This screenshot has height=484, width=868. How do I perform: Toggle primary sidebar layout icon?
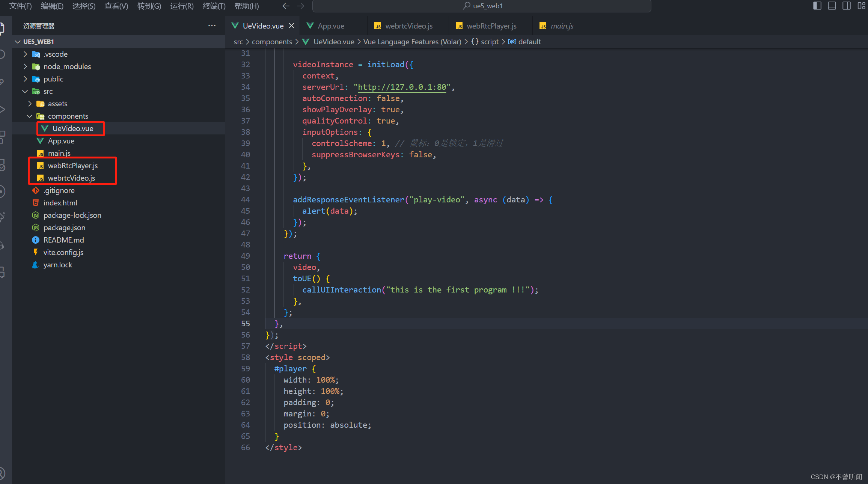coord(817,6)
